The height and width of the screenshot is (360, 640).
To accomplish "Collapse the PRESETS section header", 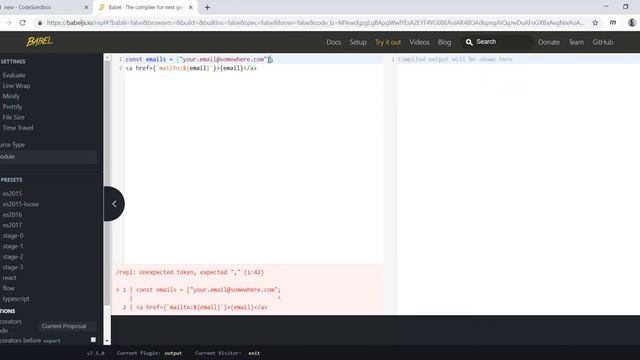I will click(x=11, y=180).
